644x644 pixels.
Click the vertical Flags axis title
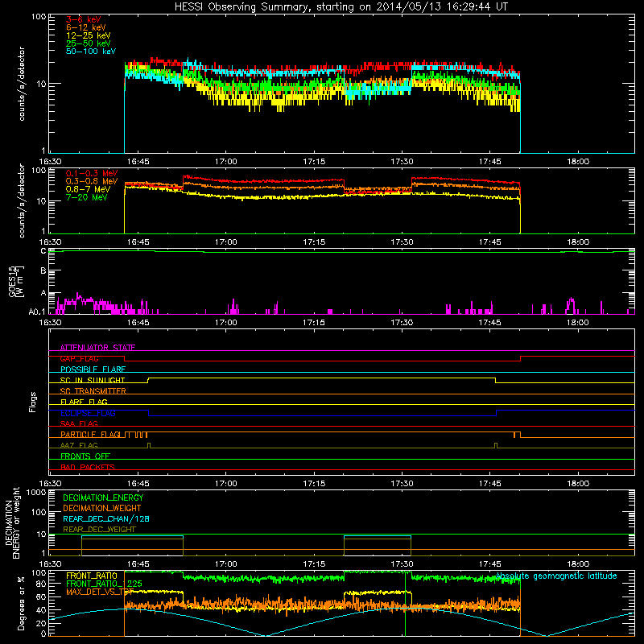[33, 402]
